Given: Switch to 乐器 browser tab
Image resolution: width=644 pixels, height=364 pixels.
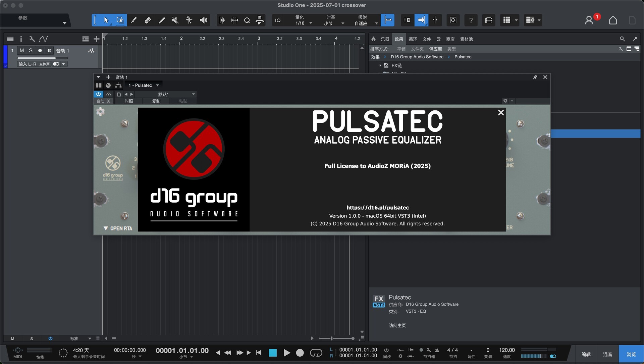Looking at the screenshot, I should [x=385, y=39].
